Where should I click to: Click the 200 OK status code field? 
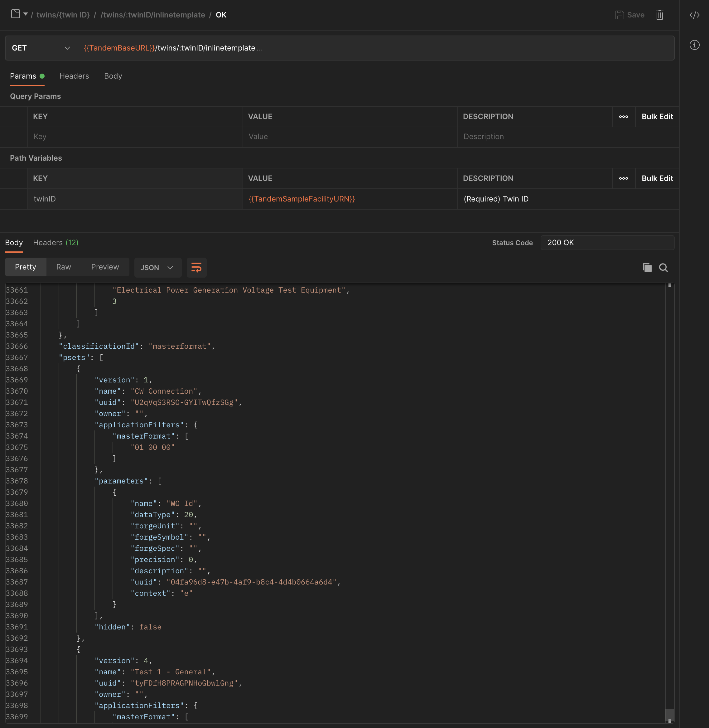tap(607, 243)
